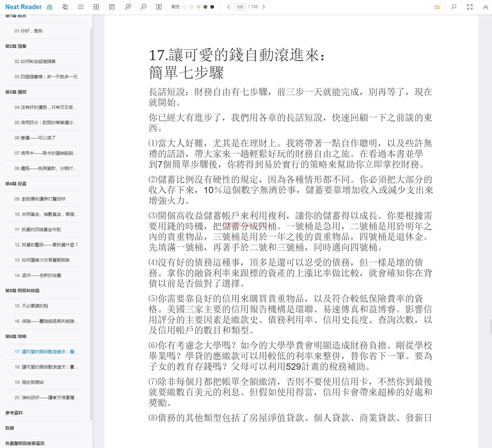Zoom in with the magnifier plus icon

pyautogui.click(x=128, y=7)
